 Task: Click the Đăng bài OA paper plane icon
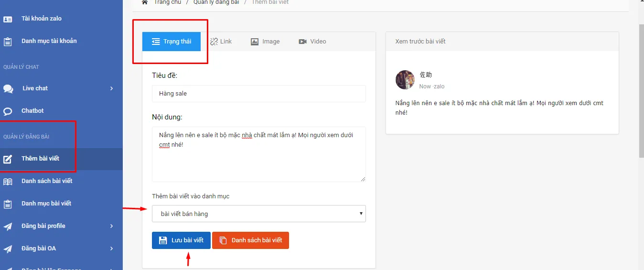[x=8, y=249]
